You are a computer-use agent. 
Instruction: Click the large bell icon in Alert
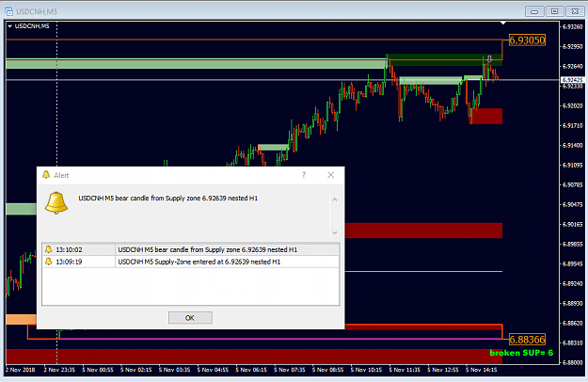[x=56, y=203]
